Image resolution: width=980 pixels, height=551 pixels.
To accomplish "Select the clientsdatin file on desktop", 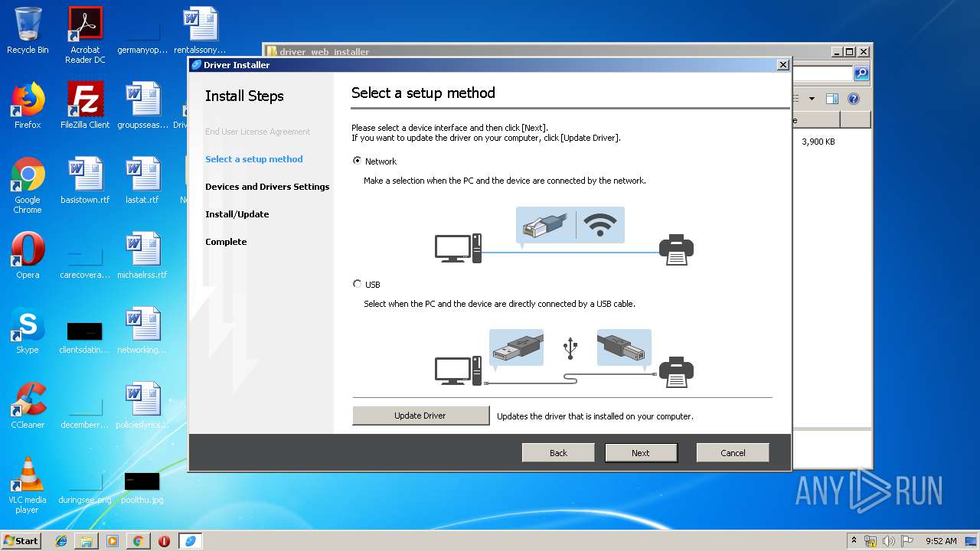I will tap(85, 337).
